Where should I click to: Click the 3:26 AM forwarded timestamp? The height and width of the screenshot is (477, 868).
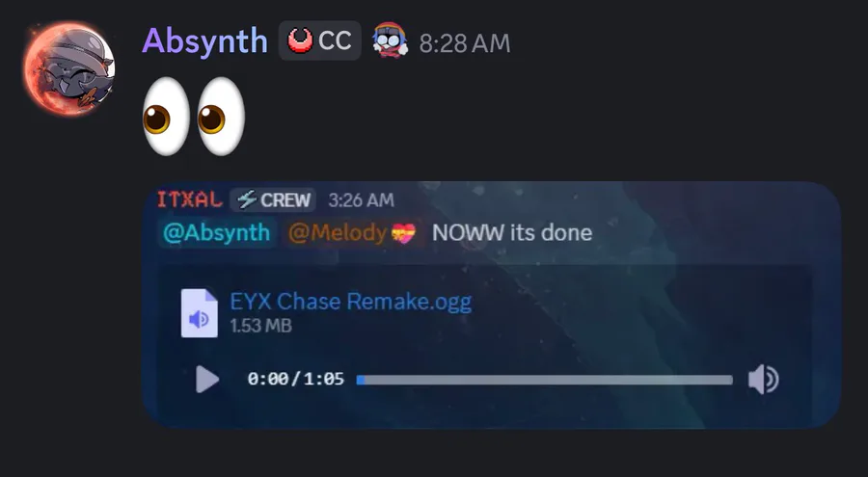point(361,200)
